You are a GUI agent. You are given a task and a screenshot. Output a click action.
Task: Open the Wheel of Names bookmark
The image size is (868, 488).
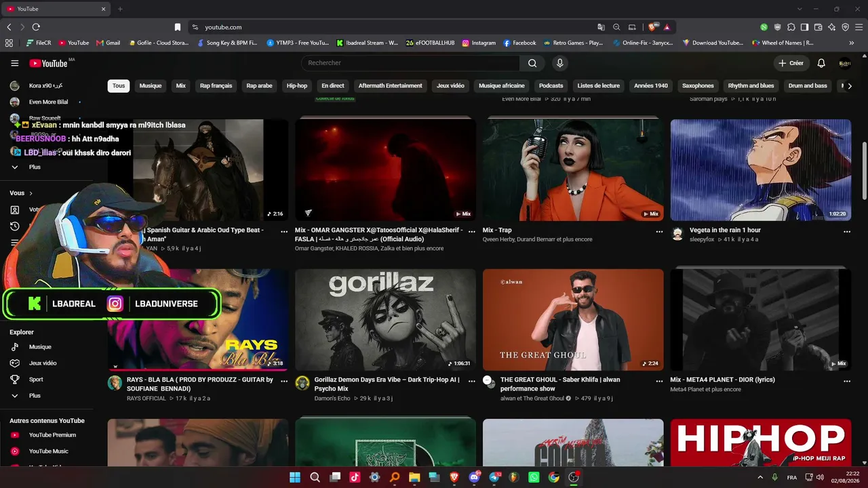tap(783, 43)
